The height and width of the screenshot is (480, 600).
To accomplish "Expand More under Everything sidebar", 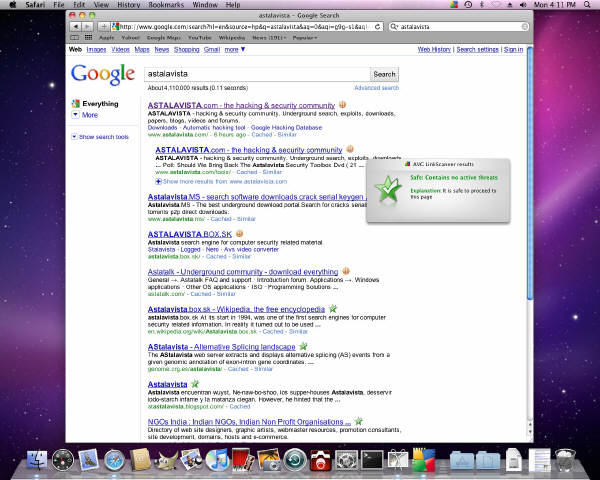I will (85, 115).
